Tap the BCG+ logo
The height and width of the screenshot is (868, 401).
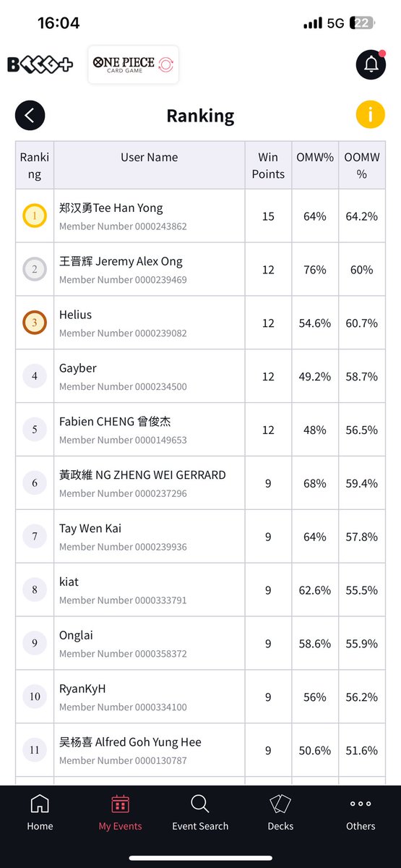click(40, 64)
